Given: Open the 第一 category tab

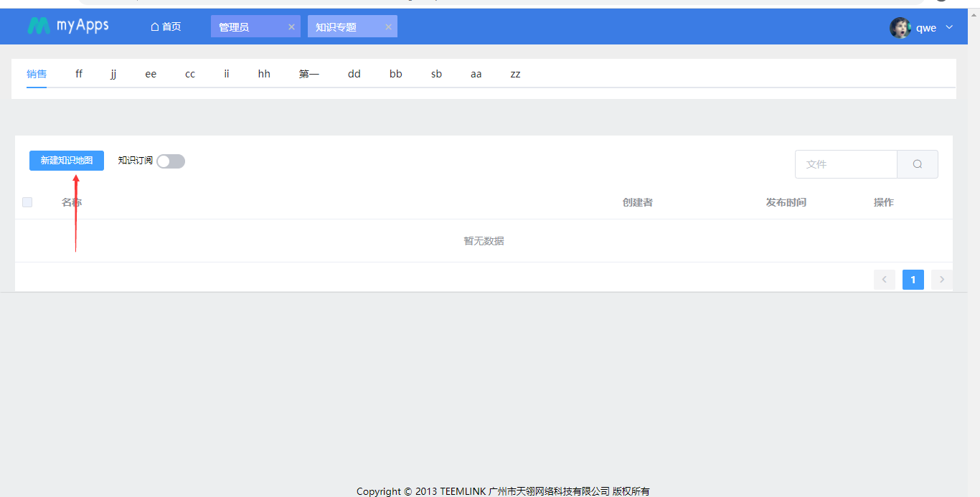Looking at the screenshot, I should point(309,74).
